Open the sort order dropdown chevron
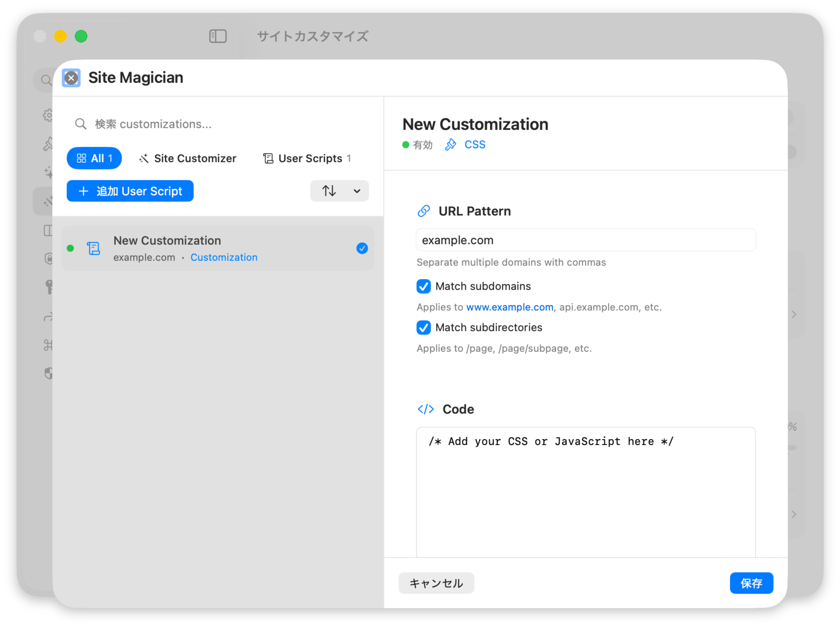The width and height of the screenshot is (840, 628). [357, 191]
